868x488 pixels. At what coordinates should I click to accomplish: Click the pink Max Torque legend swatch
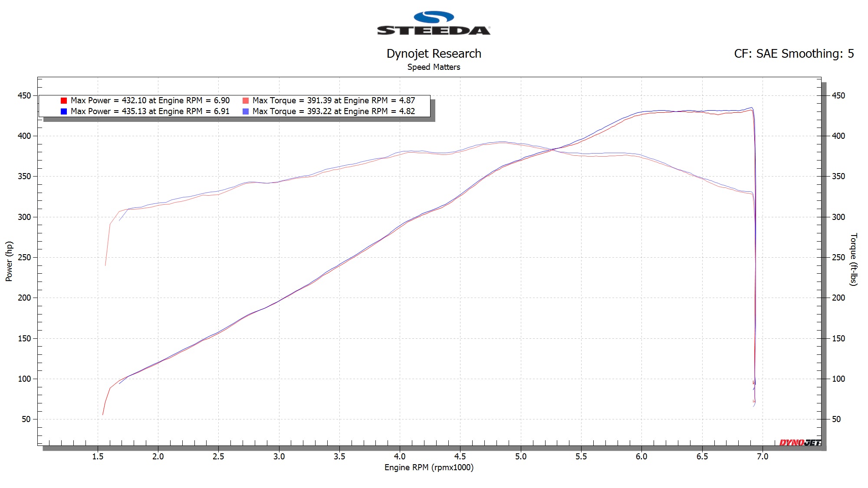(x=246, y=100)
